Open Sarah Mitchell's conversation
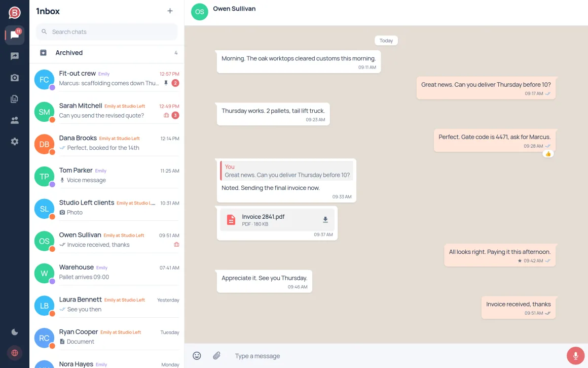 tap(107, 111)
